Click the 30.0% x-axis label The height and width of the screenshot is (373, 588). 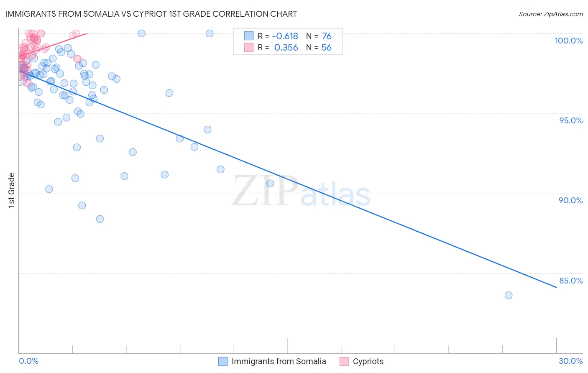[x=570, y=361]
